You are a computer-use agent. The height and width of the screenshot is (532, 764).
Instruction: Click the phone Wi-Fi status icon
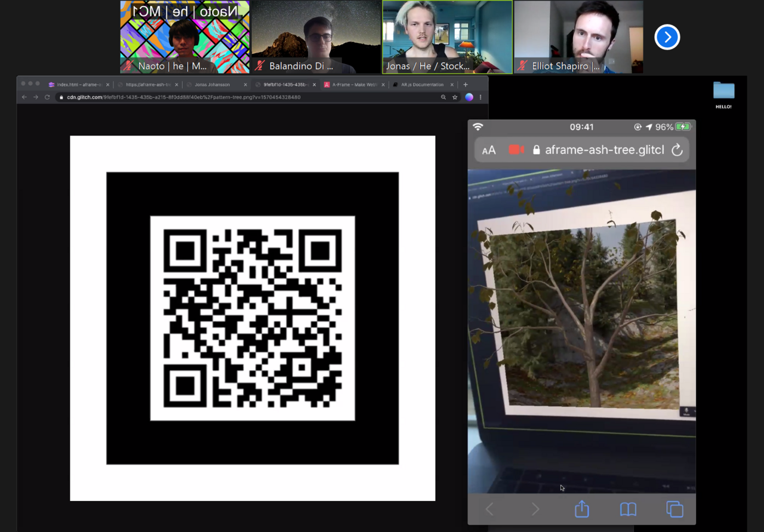[478, 127]
